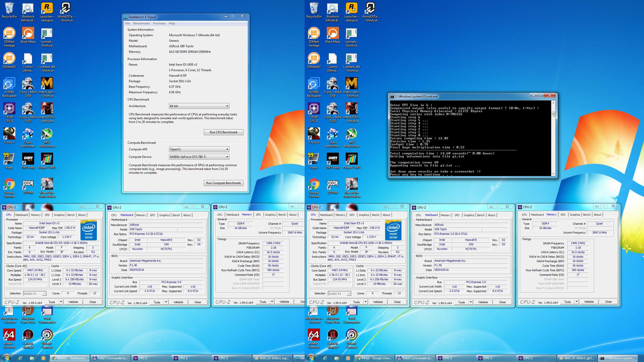644x362 pixels.
Task: Open the Fraps icon on left desktop
Action: (9, 161)
